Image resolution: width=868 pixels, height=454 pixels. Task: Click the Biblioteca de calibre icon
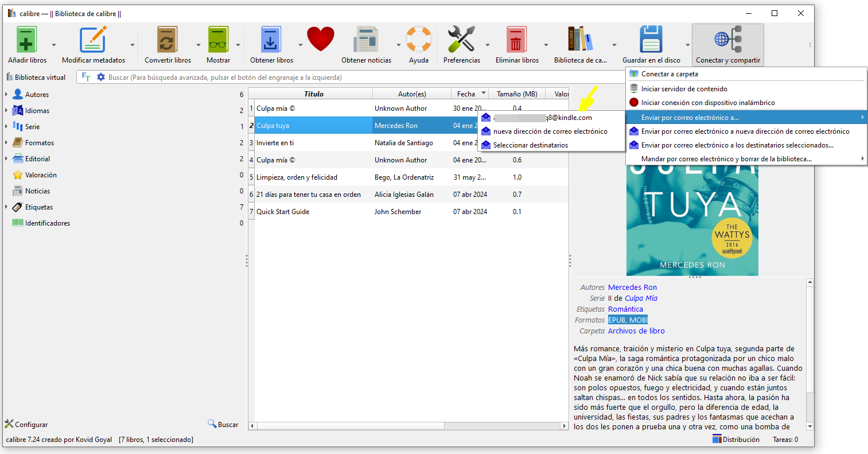[x=580, y=40]
